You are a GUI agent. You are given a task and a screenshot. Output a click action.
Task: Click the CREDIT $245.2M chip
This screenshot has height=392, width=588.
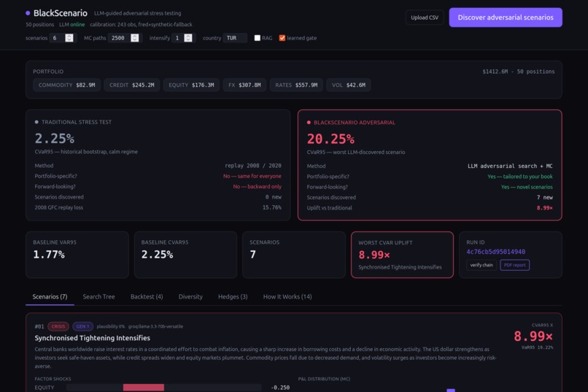131,85
